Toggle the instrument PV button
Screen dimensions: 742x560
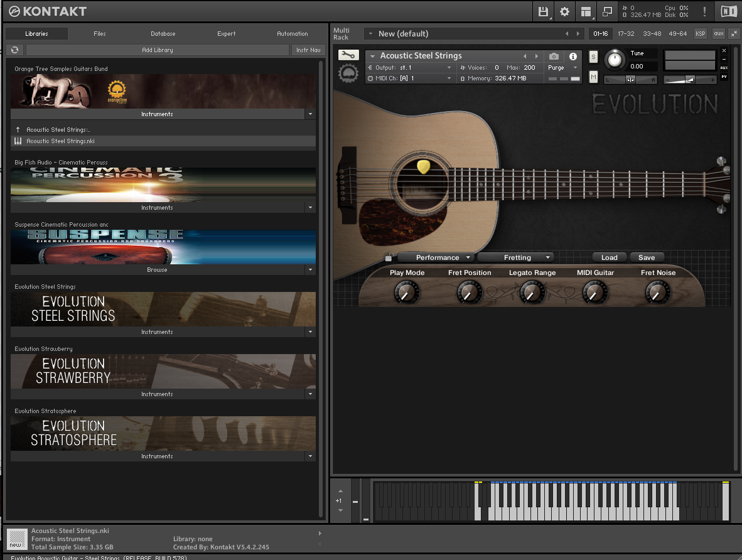click(x=724, y=76)
